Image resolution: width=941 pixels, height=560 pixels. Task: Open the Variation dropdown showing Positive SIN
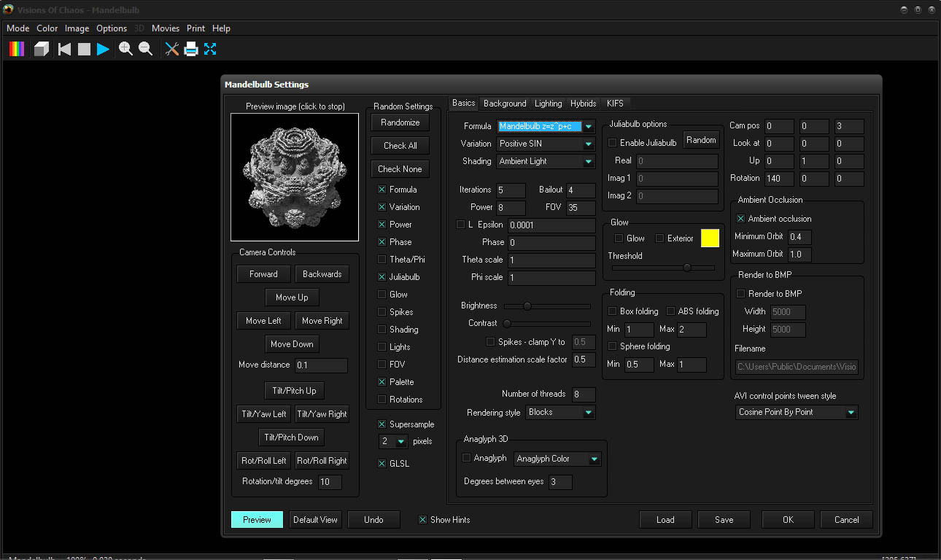click(x=546, y=144)
